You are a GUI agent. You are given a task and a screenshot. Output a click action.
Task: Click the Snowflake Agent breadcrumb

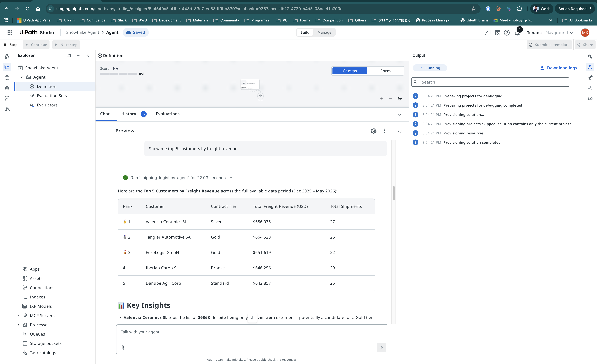tap(83, 32)
